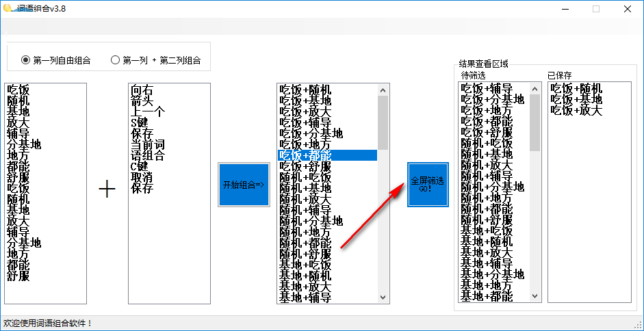Select 基地+辅导 in the middle combination list
The height and width of the screenshot is (331, 644).
point(305,297)
